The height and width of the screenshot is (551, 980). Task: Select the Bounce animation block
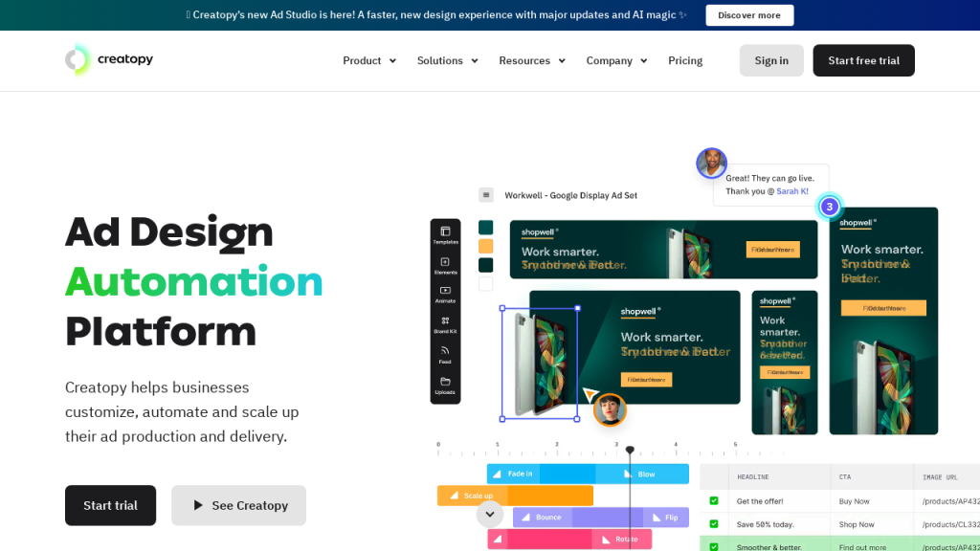coord(543,518)
